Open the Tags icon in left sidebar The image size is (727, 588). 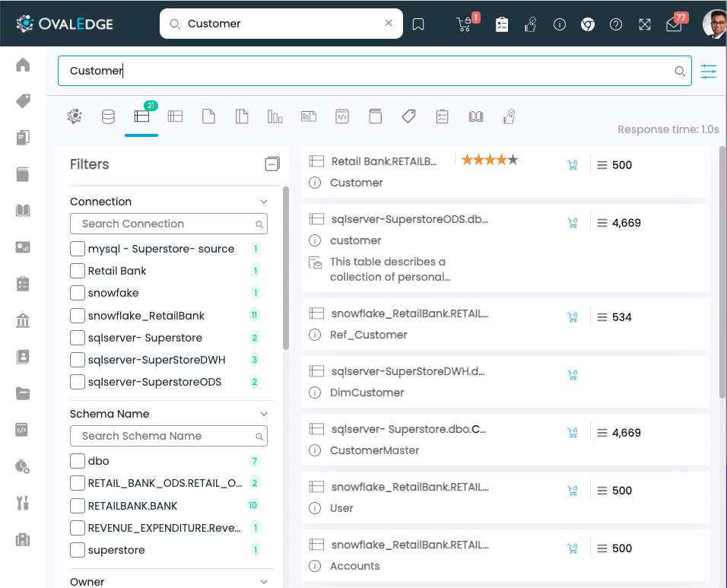coord(23,101)
